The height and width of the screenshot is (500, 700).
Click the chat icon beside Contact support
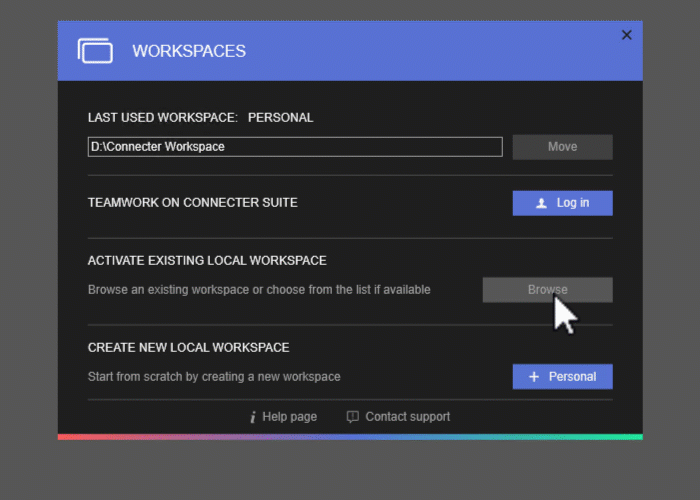[353, 417]
